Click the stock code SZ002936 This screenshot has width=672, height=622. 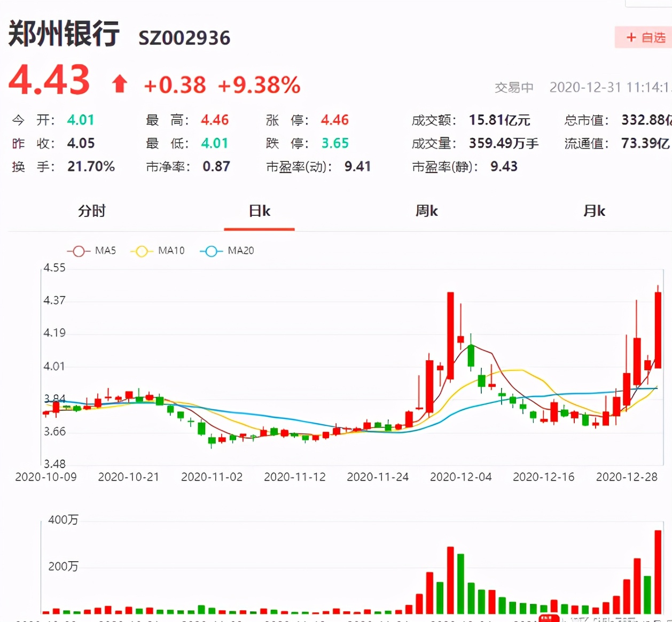tap(184, 38)
